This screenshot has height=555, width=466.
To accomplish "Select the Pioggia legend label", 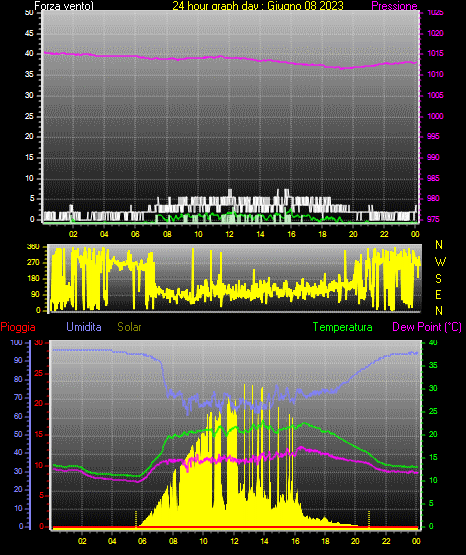I will [18, 327].
